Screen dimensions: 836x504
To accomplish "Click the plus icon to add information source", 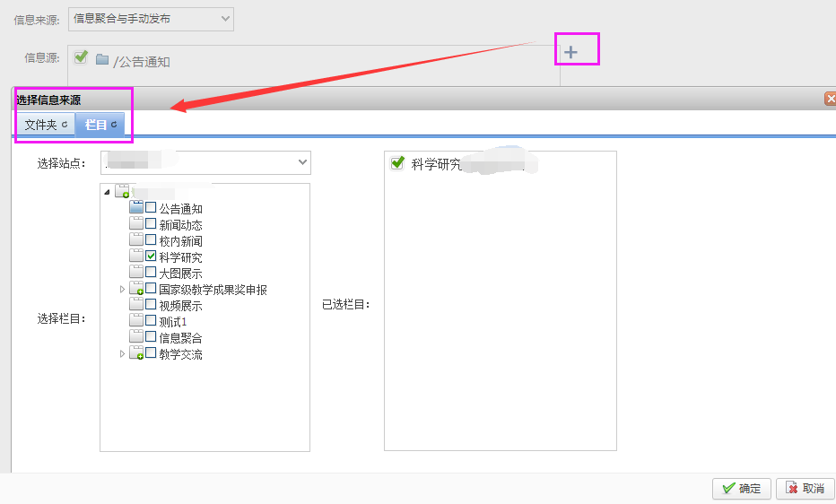I will click(570, 53).
